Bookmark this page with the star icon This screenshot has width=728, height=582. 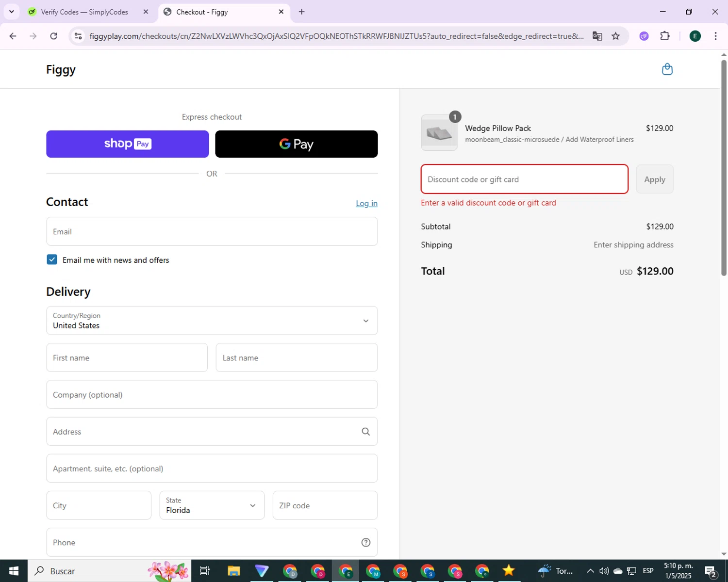click(615, 36)
